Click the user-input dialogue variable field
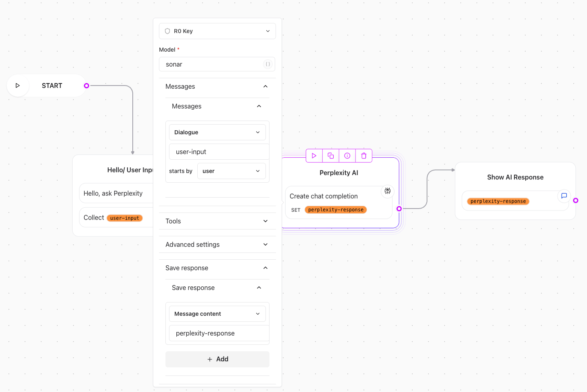Image resolution: width=587 pixels, height=392 pixels. (x=219, y=152)
